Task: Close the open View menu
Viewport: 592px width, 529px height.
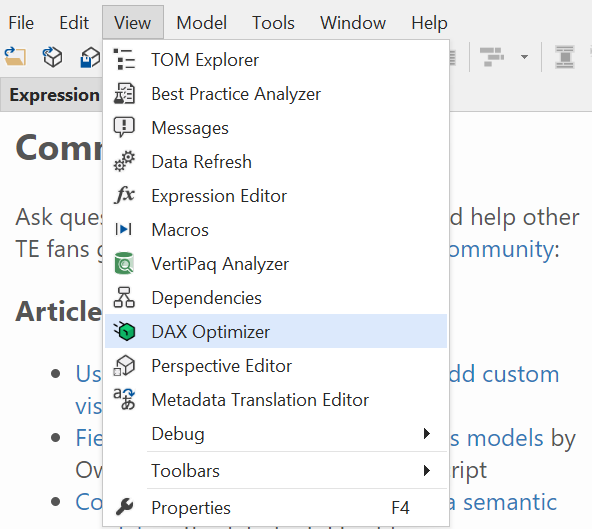Action: tap(133, 23)
